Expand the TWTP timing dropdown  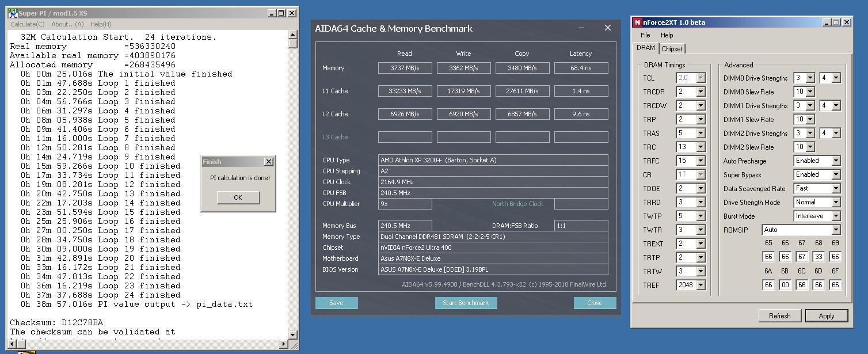(x=701, y=216)
